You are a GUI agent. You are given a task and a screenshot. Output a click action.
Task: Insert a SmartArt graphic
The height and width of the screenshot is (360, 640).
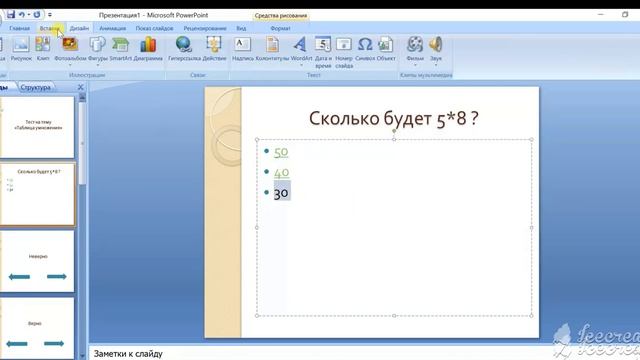[120, 49]
